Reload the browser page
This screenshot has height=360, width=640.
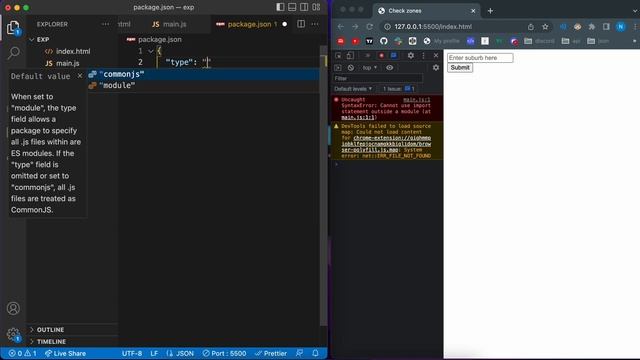click(x=369, y=27)
